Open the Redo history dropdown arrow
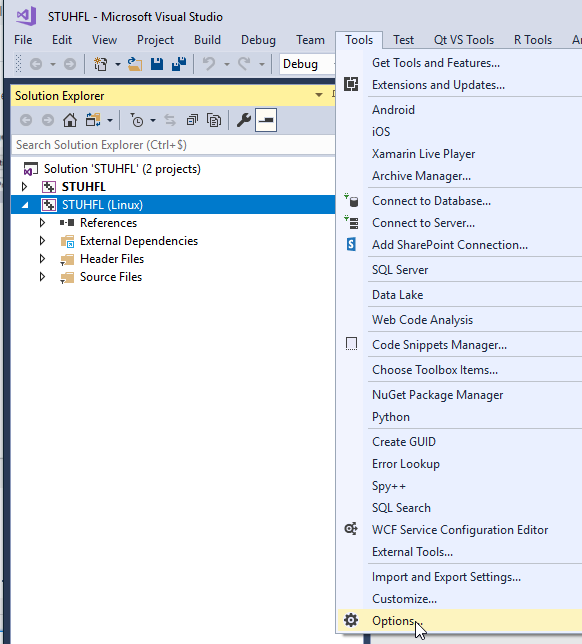The width and height of the screenshot is (582, 644). coord(262,64)
